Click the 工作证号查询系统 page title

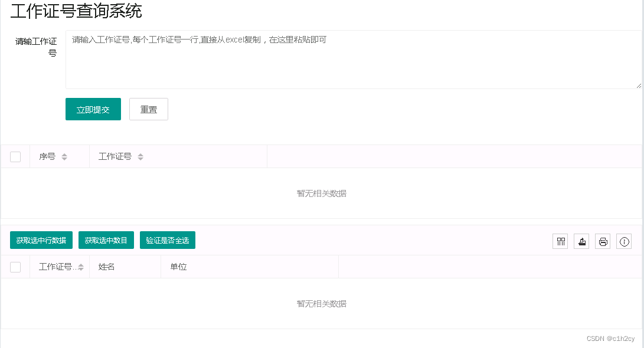click(x=77, y=11)
